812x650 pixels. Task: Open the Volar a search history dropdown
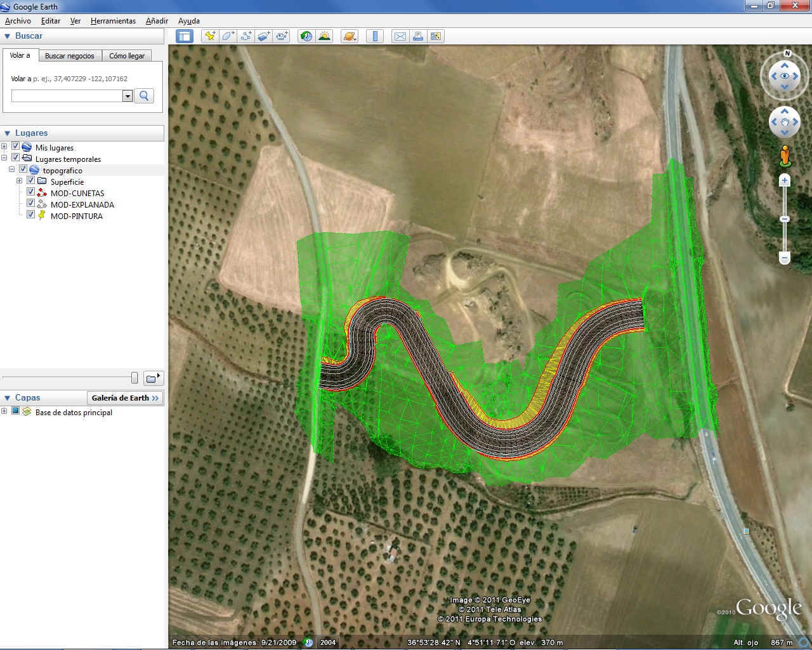pyautogui.click(x=128, y=96)
